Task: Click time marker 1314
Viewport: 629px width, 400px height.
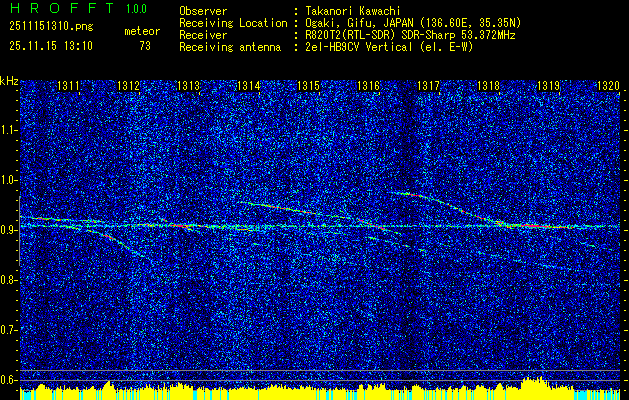Action: point(249,86)
